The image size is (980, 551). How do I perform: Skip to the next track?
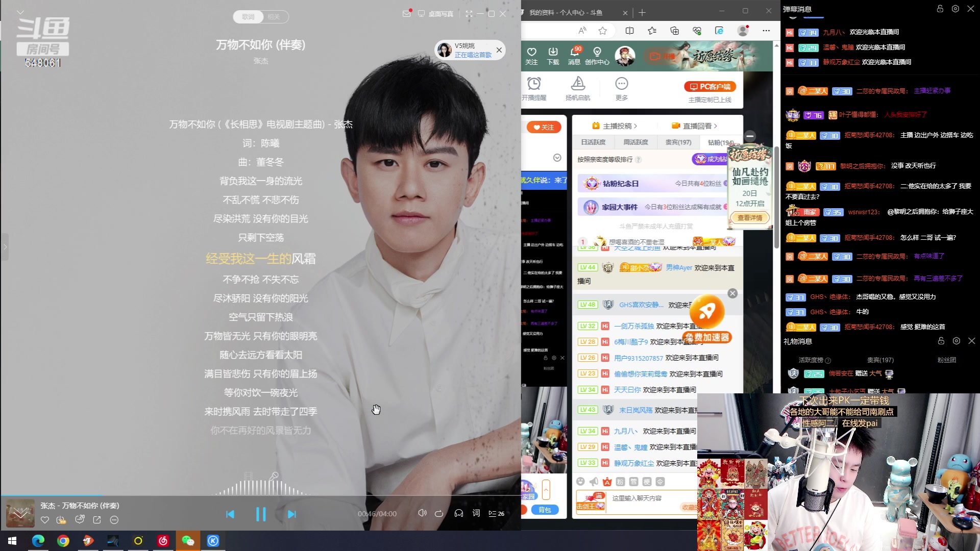(x=291, y=514)
